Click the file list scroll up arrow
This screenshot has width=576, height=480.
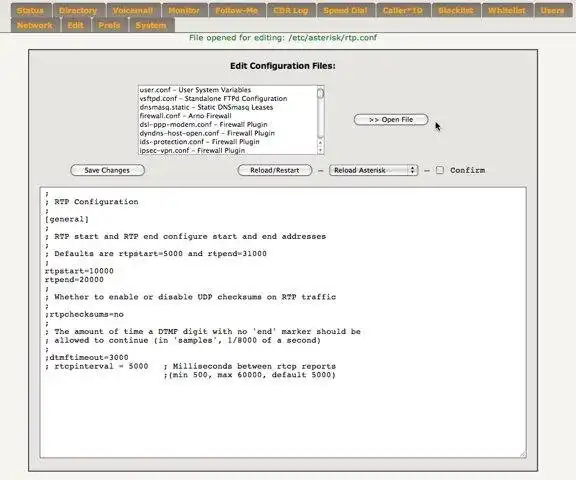tap(320, 143)
